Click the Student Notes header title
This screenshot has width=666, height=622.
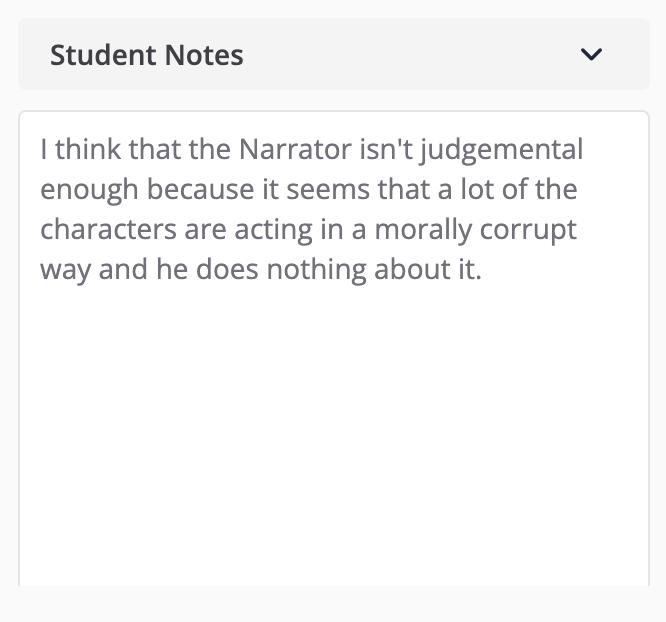coord(146,54)
